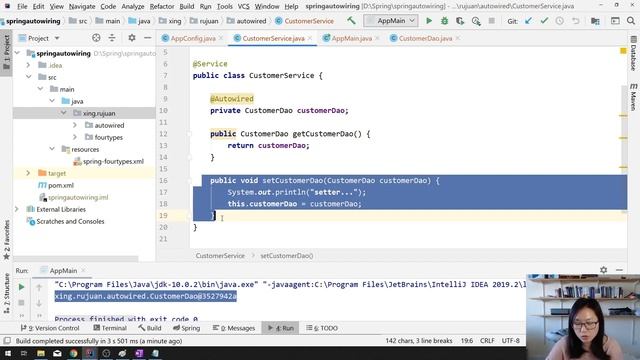
Task: Commit changes with Git checkmark icon
Action: (x=544, y=20)
